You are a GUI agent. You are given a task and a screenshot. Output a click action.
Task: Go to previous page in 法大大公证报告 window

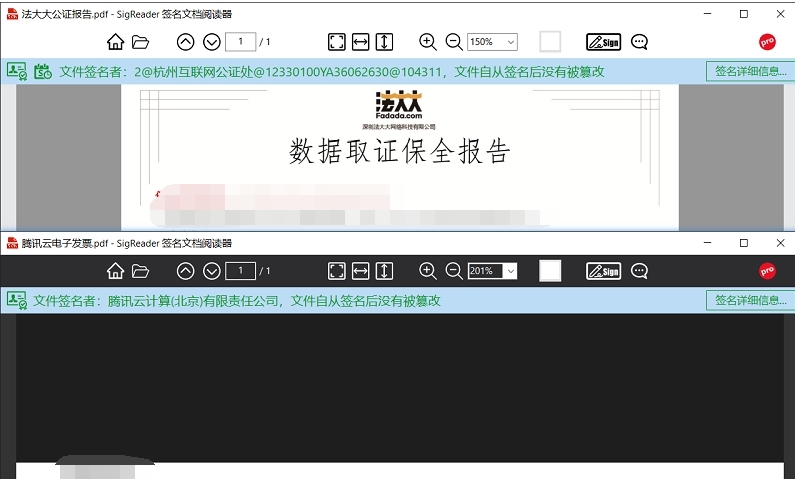(186, 42)
